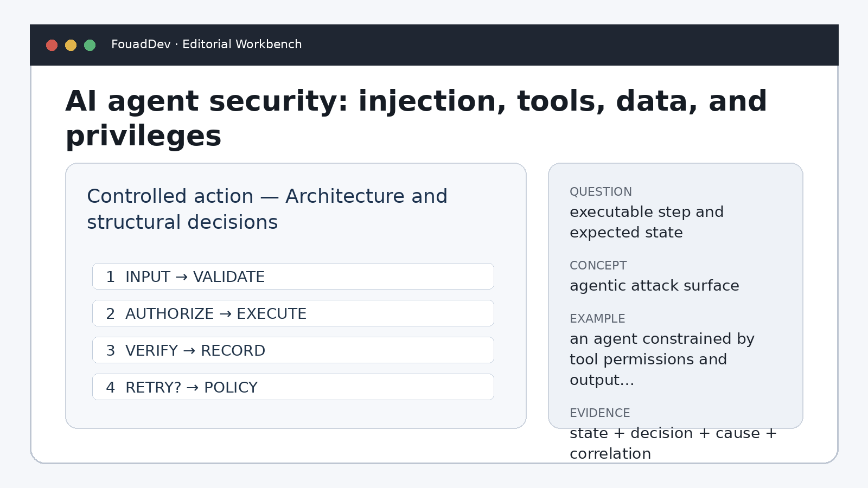Click the text executable step and expected state

pyautogui.click(x=646, y=222)
